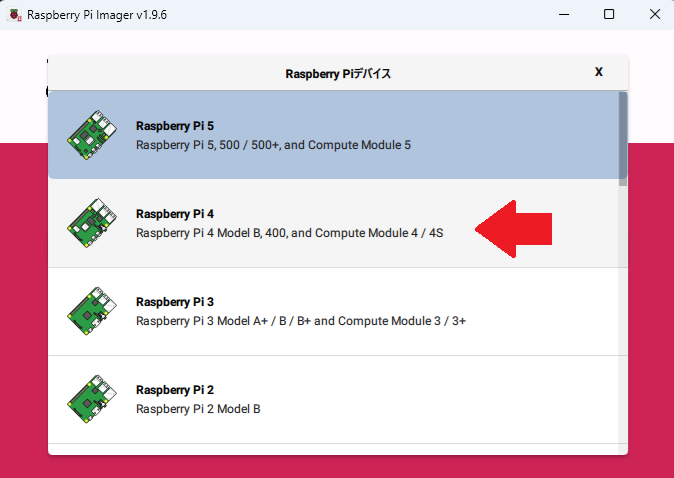The image size is (674, 478).
Task: Click the Raspberry Pi 3 board icon
Action: click(90, 311)
